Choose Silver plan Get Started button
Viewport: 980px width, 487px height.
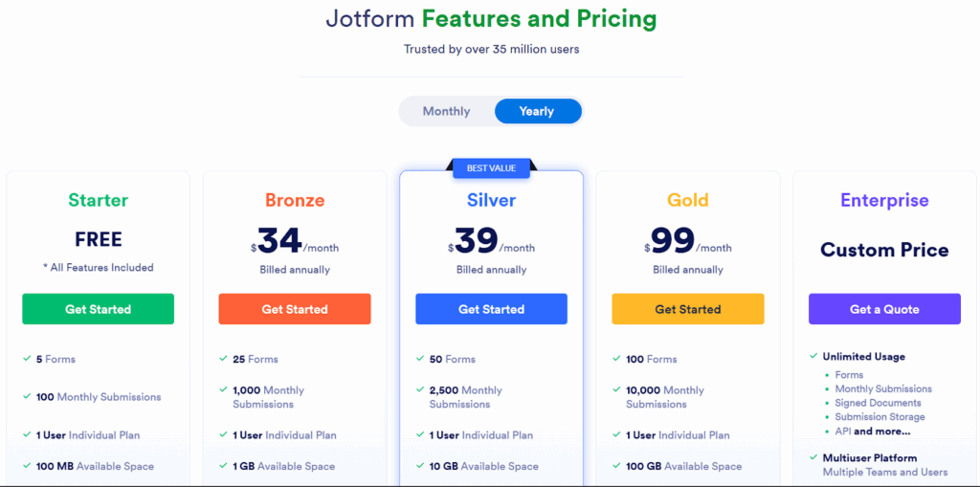click(x=491, y=309)
